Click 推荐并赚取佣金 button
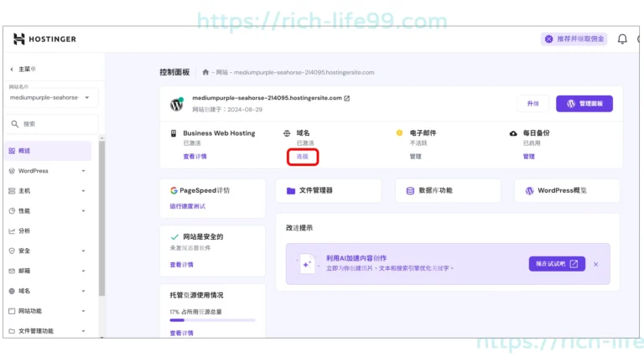Viewport: 644px width, 362px height. click(x=574, y=39)
